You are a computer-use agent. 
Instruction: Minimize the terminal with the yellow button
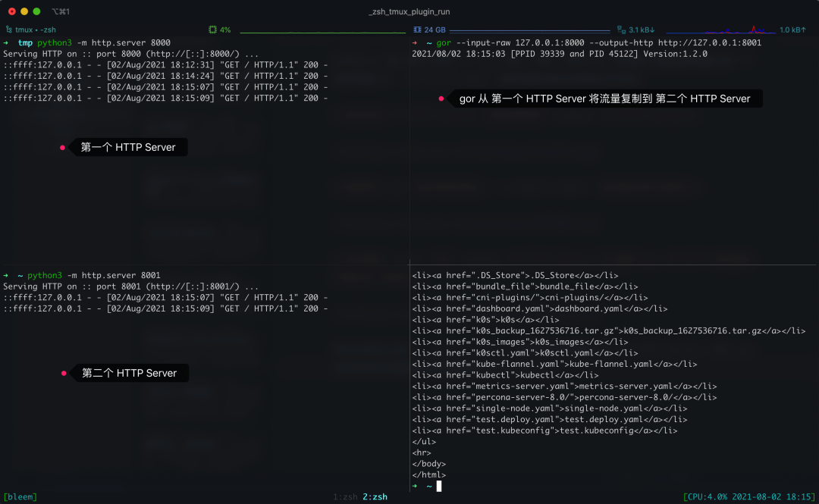(24, 11)
